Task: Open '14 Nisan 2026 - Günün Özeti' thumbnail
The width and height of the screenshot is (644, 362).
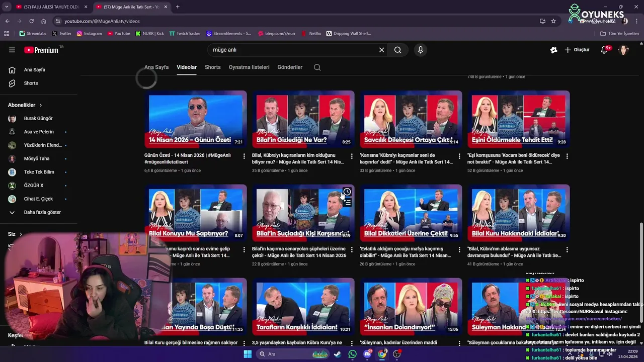Action: click(x=196, y=119)
